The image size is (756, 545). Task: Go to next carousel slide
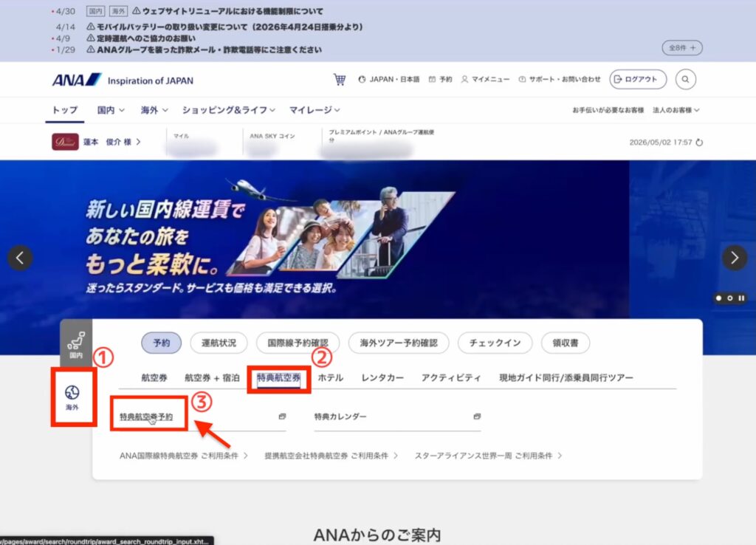click(x=735, y=258)
